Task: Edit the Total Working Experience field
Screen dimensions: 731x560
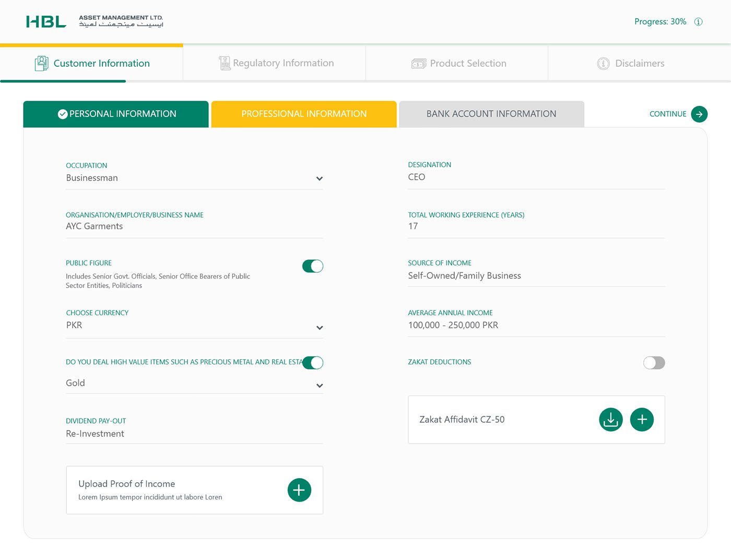Action: click(x=536, y=226)
